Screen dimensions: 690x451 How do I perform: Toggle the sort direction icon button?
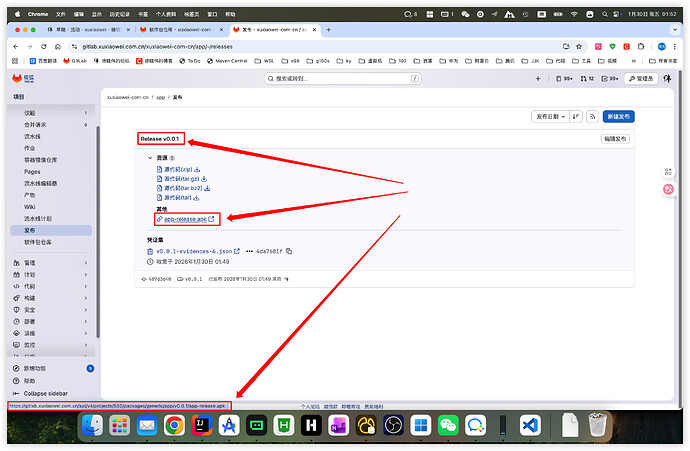577,116
